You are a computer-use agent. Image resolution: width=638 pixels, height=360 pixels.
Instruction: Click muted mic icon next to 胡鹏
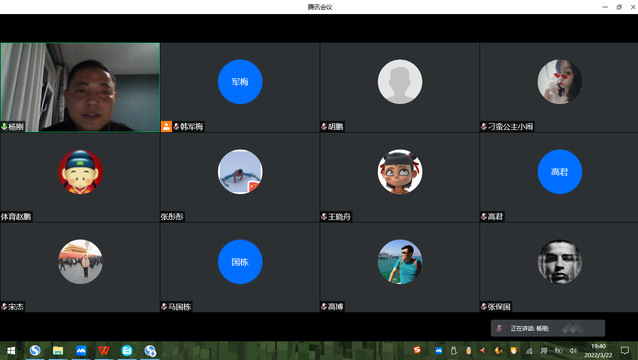click(324, 127)
